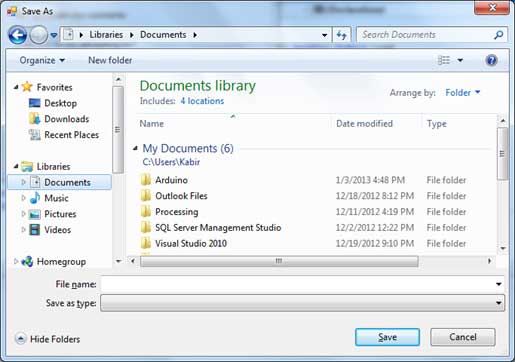
Task: Expand the Music library node
Action: (23, 198)
